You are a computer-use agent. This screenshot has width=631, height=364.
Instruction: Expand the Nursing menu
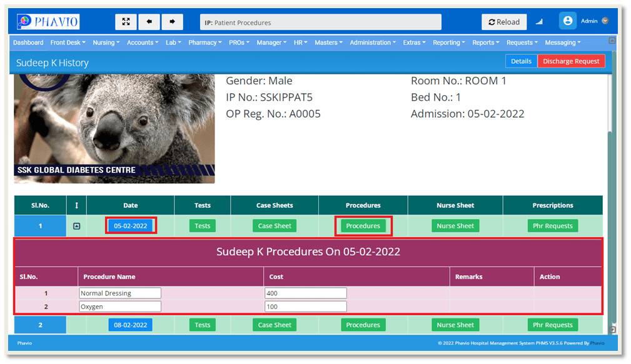[x=106, y=43]
